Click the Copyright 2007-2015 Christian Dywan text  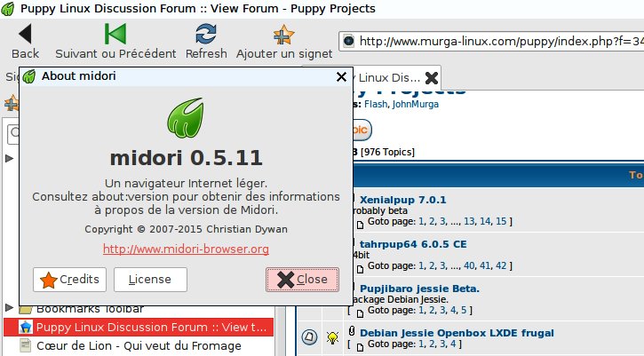tap(186, 229)
